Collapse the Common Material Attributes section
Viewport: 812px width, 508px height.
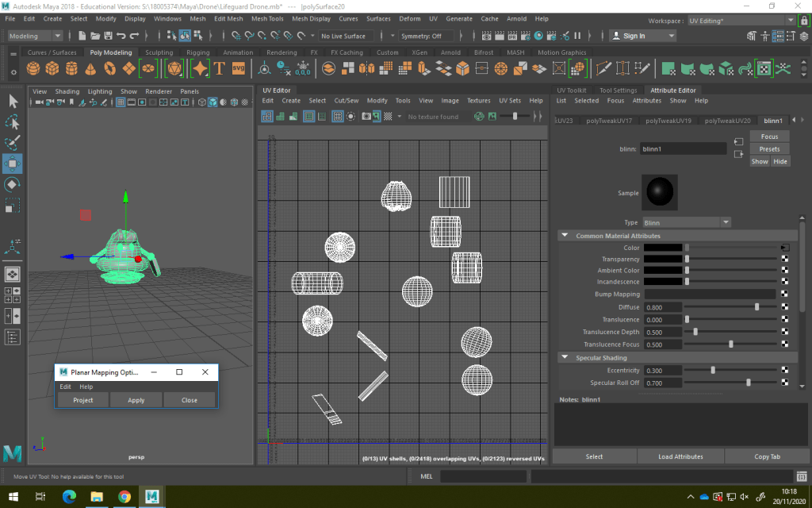pyautogui.click(x=565, y=236)
